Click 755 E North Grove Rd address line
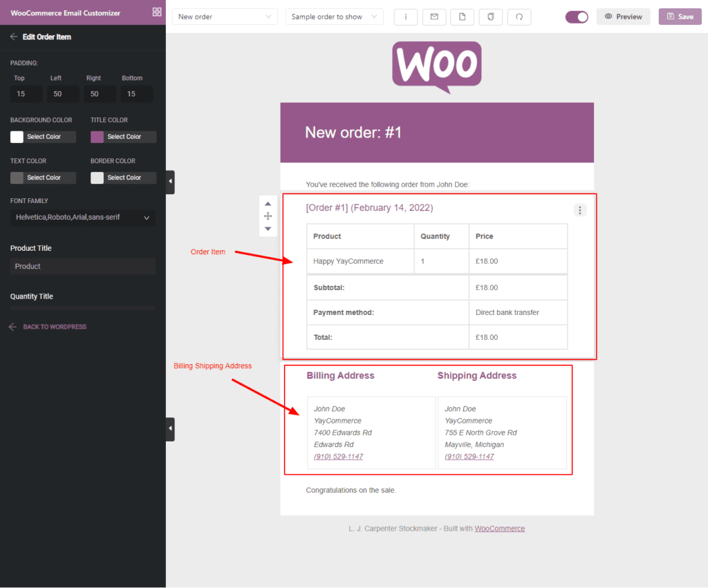708x588 pixels. (x=481, y=433)
